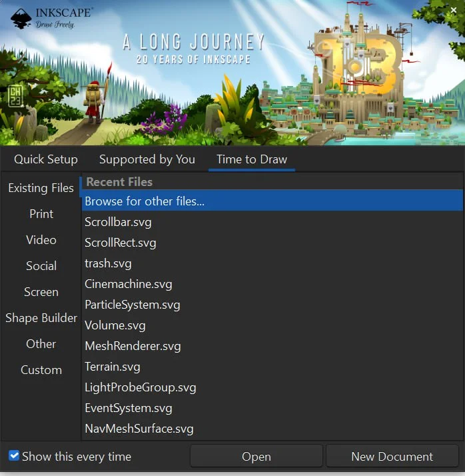Click the Recent Files column header
This screenshot has height=476, width=465.
[x=120, y=182]
